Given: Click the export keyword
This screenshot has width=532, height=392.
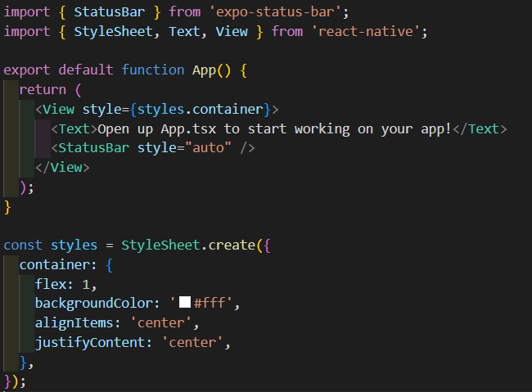Looking at the screenshot, I should pos(27,70).
